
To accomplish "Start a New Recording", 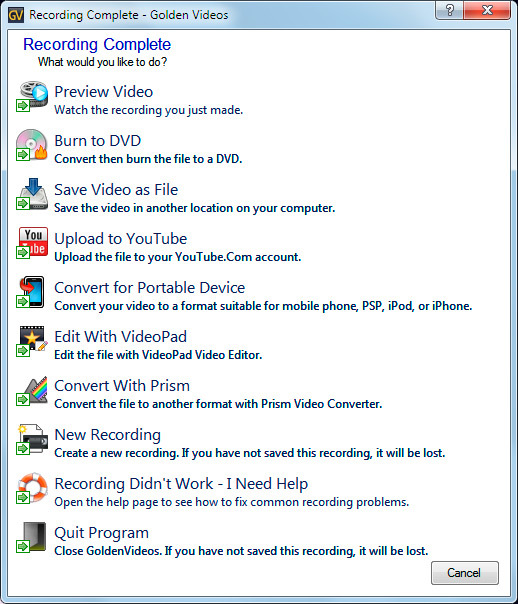I will point(107,435).
